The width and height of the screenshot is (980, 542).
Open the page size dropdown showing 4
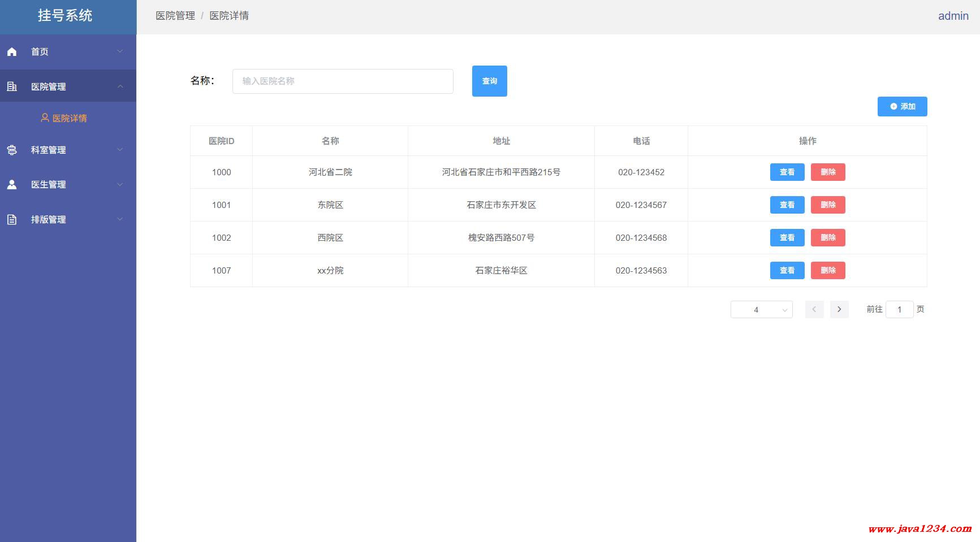click(761, 310)
